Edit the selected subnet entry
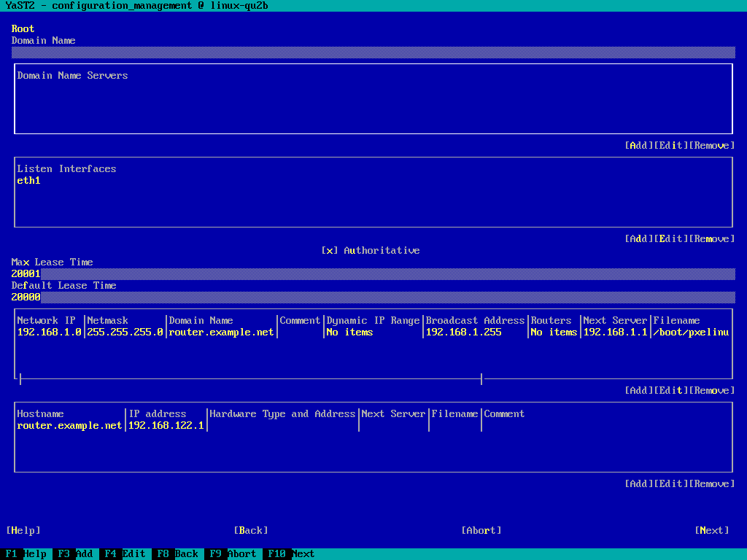The width and height of the screenshot is (747, 560). (x=671, y=390)
